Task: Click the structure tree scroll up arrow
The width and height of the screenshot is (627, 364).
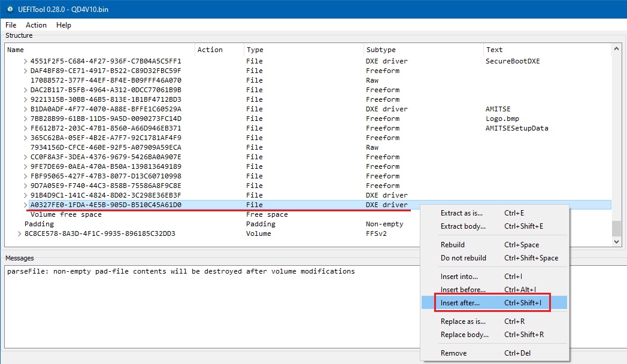Action: click(x=616, y=48)
